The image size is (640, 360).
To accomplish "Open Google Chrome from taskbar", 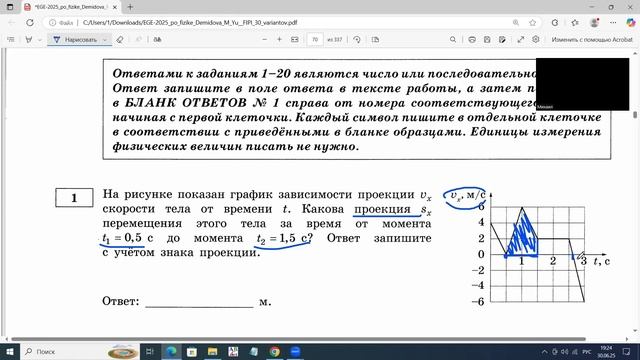I will tap(274, 351).
